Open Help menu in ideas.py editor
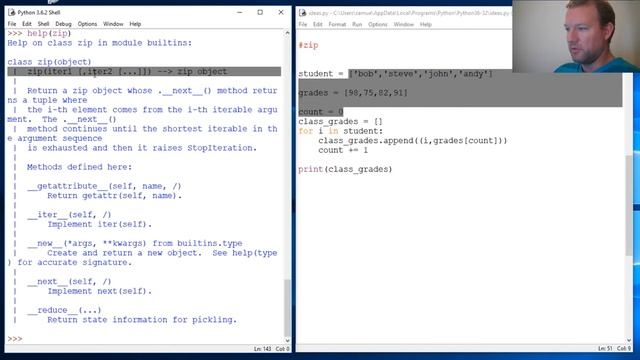 coord(426,24)
